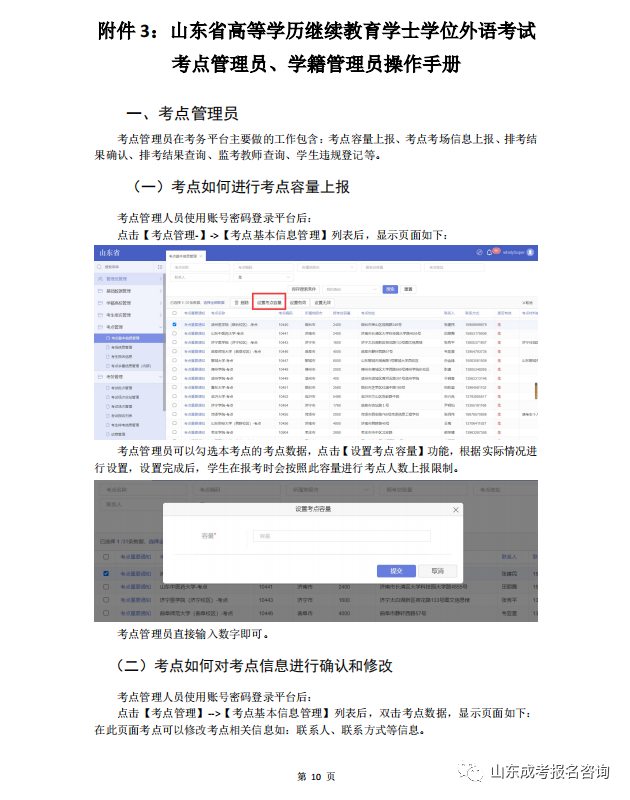Open the 考点重要通知 link in row 10448
Image resolution: width=630 pixels, height=800 pixels.
pos(194,369)
